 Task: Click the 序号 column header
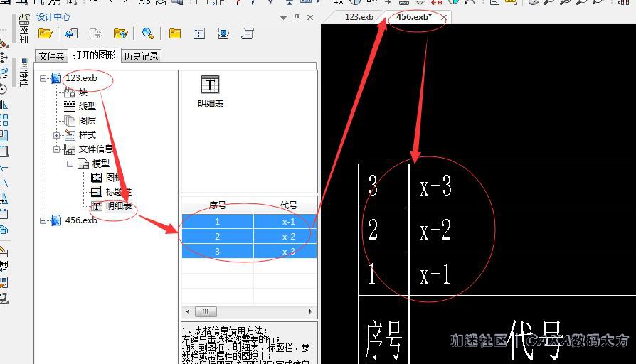tap(218, 205)
